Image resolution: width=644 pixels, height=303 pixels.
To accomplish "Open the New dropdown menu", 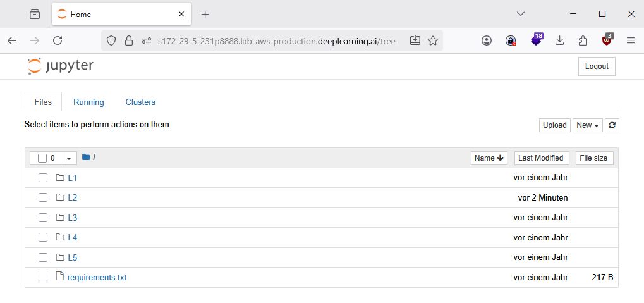I will pos(587,125).
